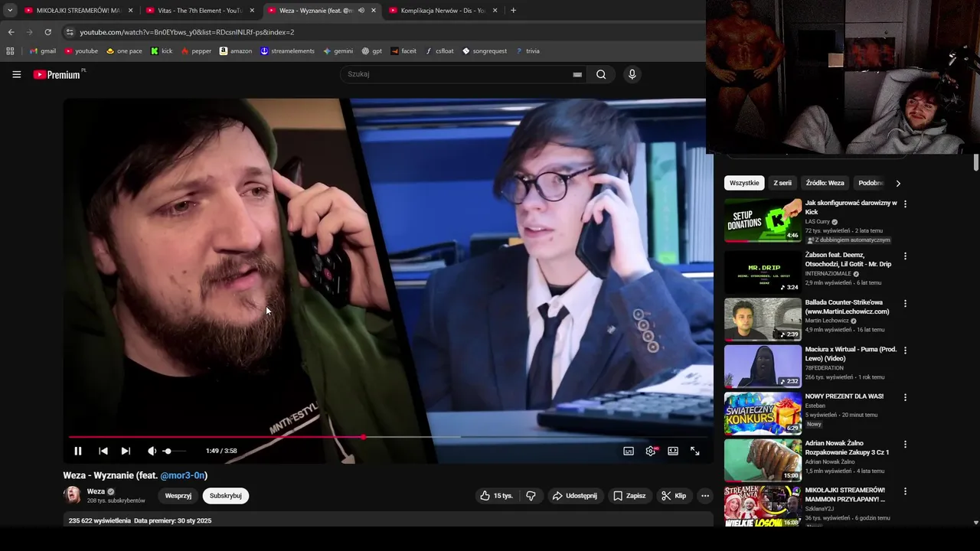
Task: Open the apps grid bookmark icon
Action: [x=10, y=51]
